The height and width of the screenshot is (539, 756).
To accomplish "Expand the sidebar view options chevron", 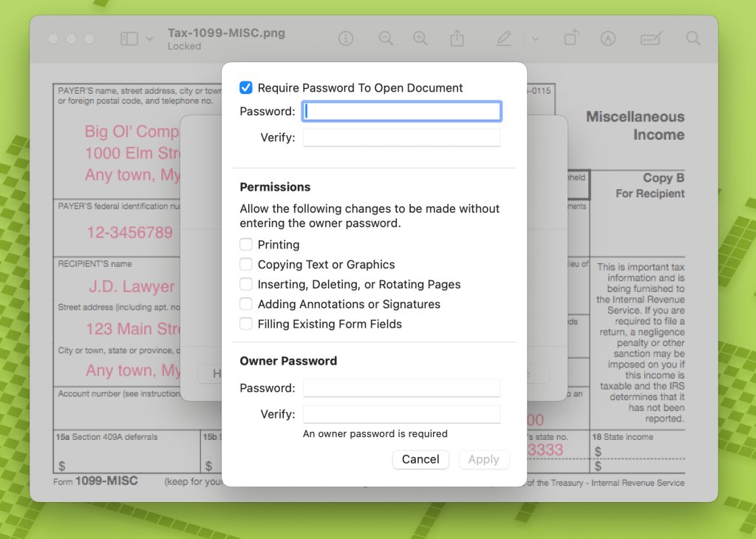I will click(x=150, y=39).
